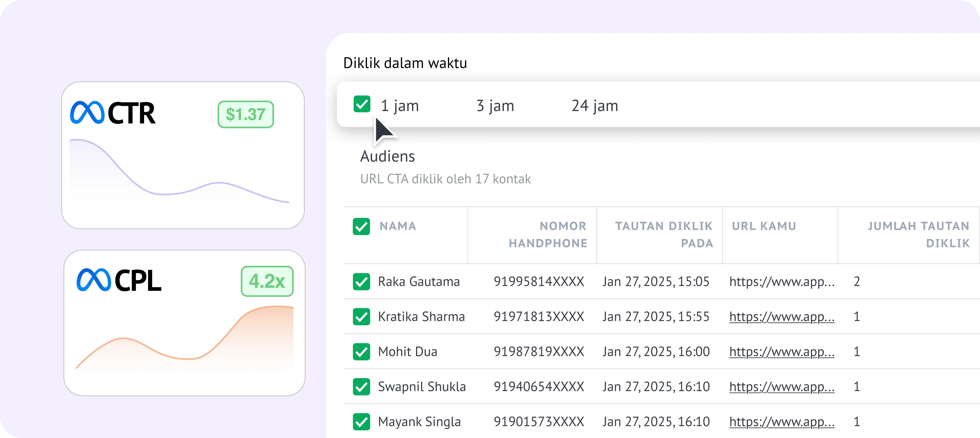Open Kratika Sharma's URL link
The width and height of the screenshot is (980, 438).
781,317
